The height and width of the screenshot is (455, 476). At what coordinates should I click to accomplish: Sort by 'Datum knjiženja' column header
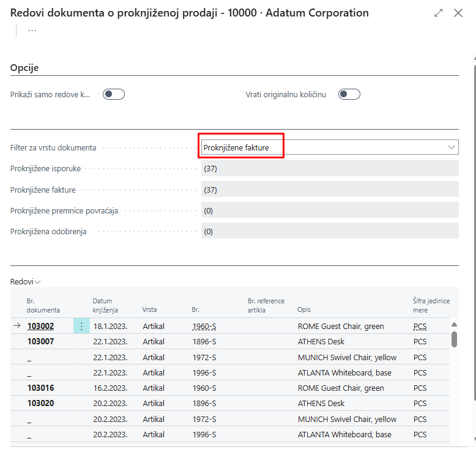pos(105,305)
